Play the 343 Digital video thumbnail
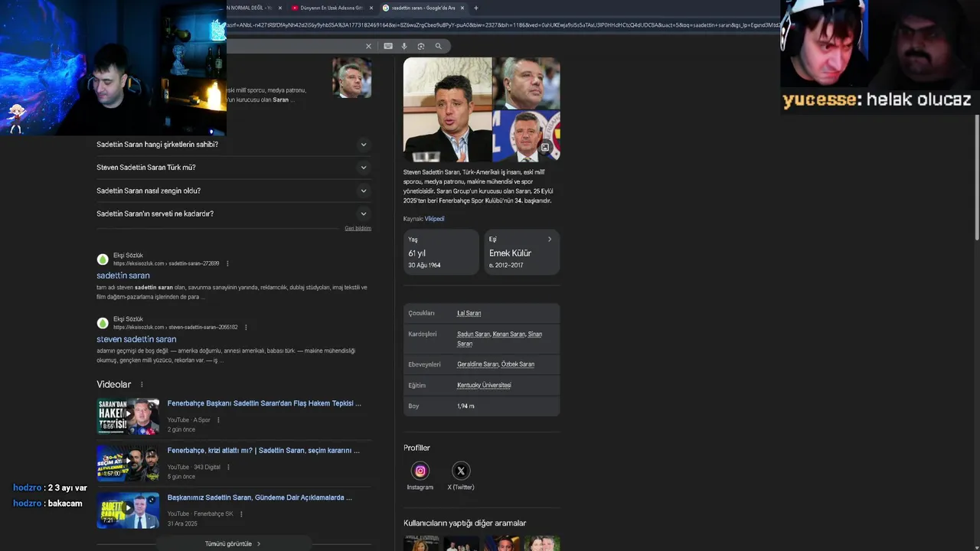This screenshot has width=980, height=551. tap(128, 463)
